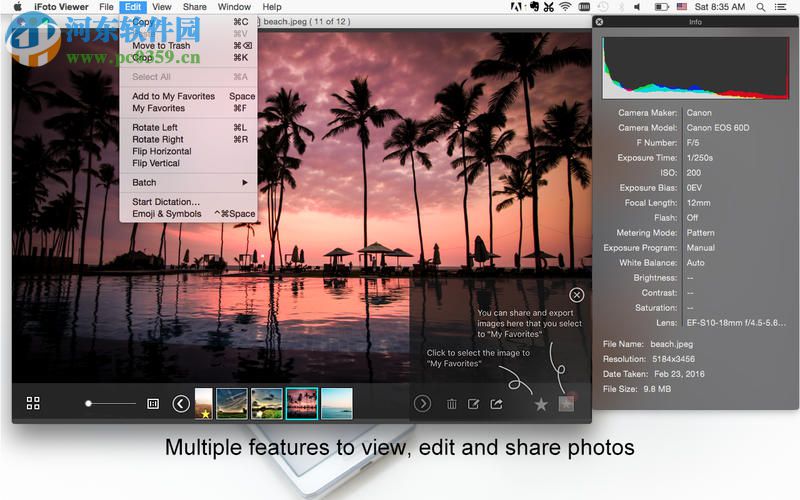This screenshot has height=500, width=800.
Task: Click the volume speaker icon
Action: coord(637,7)
